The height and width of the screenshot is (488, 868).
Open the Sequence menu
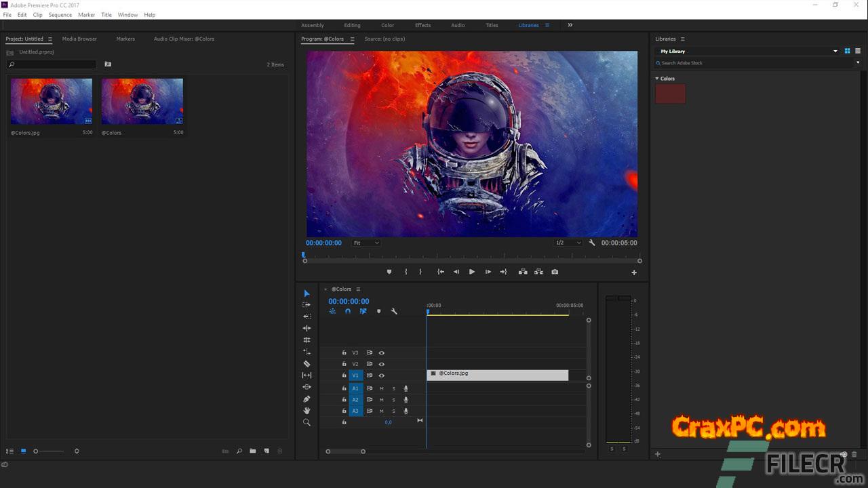point(60,15)
